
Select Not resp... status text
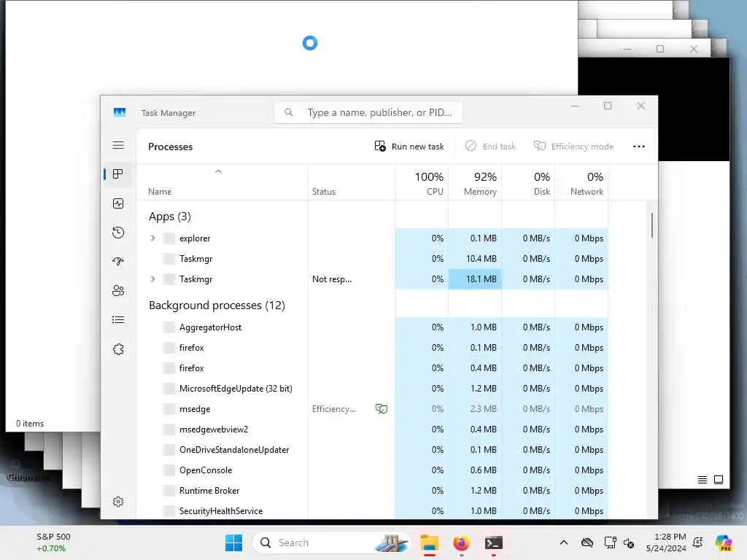(x=332, y=279)
